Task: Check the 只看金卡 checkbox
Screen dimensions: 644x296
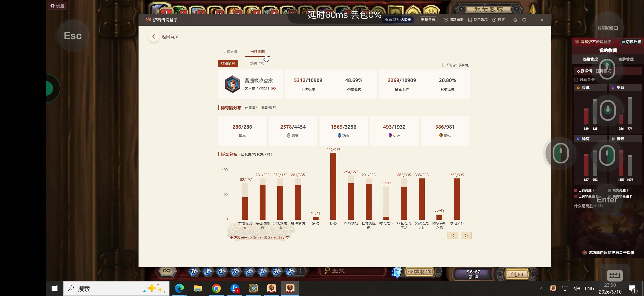Action: [x=576, y=80]
